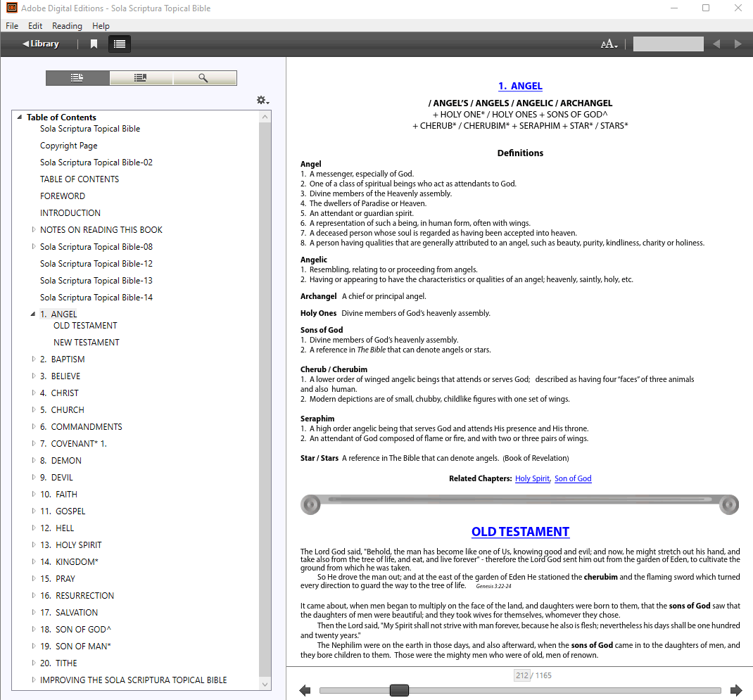
Task: Expand the 8. DEMON chapter
Action: coord(33,460)
